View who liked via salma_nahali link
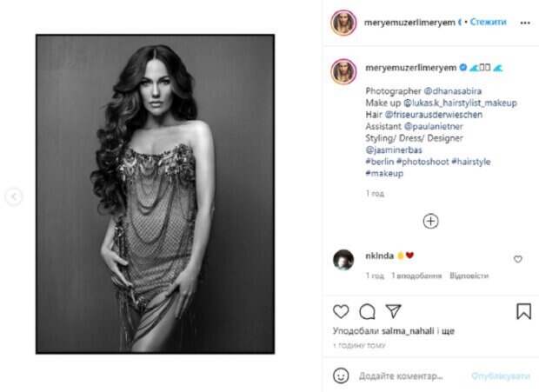 click(408, 331)
